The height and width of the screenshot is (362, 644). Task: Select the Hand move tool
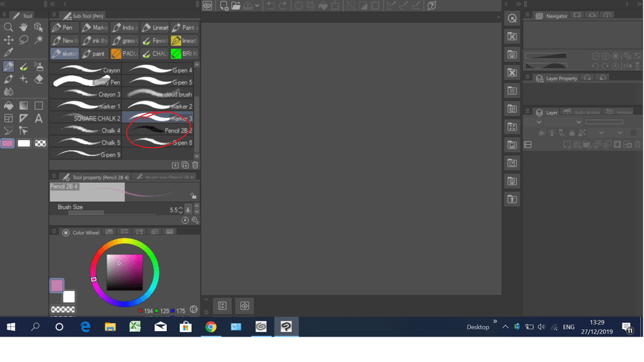pyautogui.click(x=23, y=27)
